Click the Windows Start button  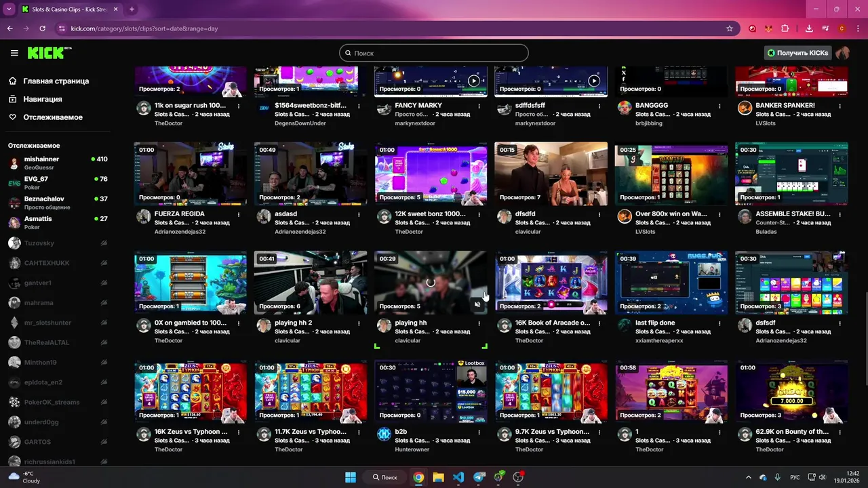tap(351, 477)
